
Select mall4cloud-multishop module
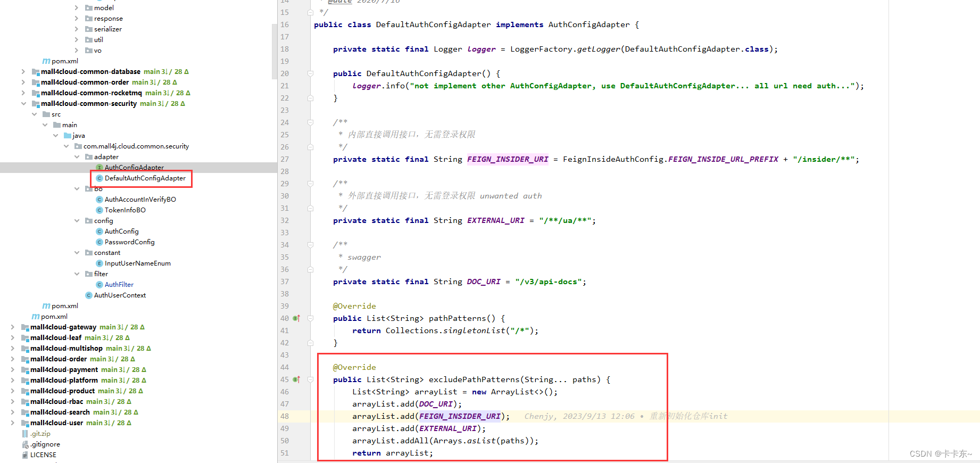[x=67, y=349]
